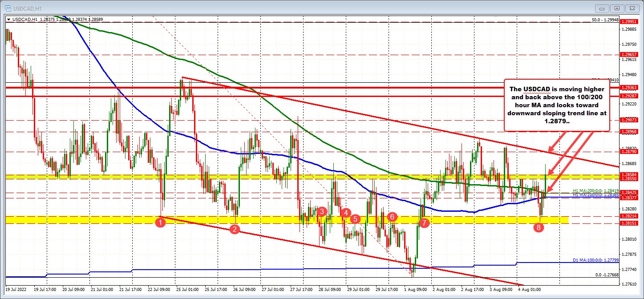The image size is (644, 299).
Task: Click red numbered marker 5 on the chart
Action: point(355,219)
